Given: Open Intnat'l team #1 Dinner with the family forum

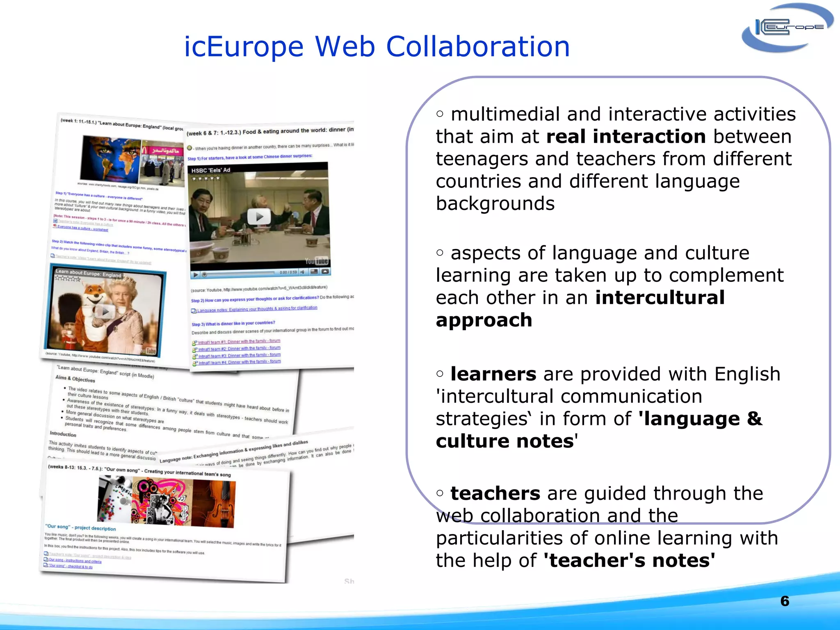Looking at the screenshot, I should [x=239, y=341].
